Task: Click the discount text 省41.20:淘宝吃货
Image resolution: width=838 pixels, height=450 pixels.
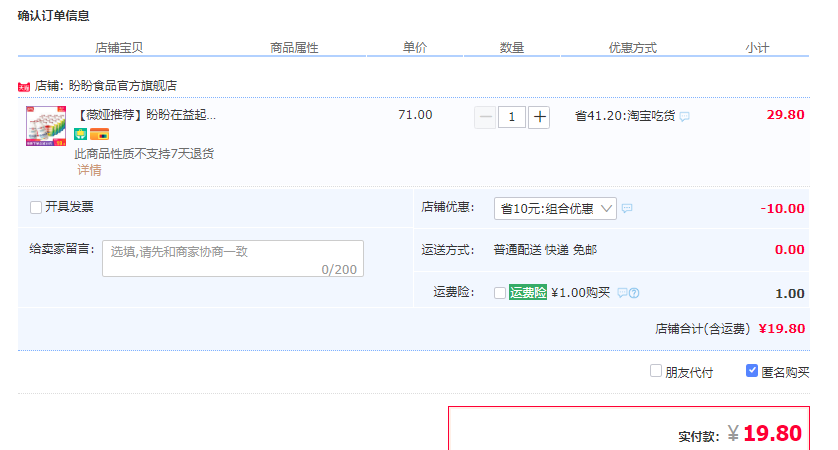Action: 625,116
